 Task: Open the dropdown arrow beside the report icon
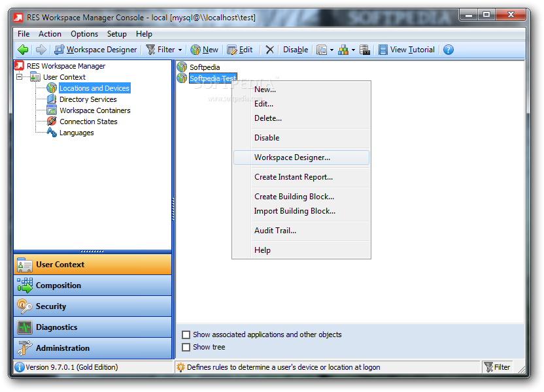tap(331, 50)
